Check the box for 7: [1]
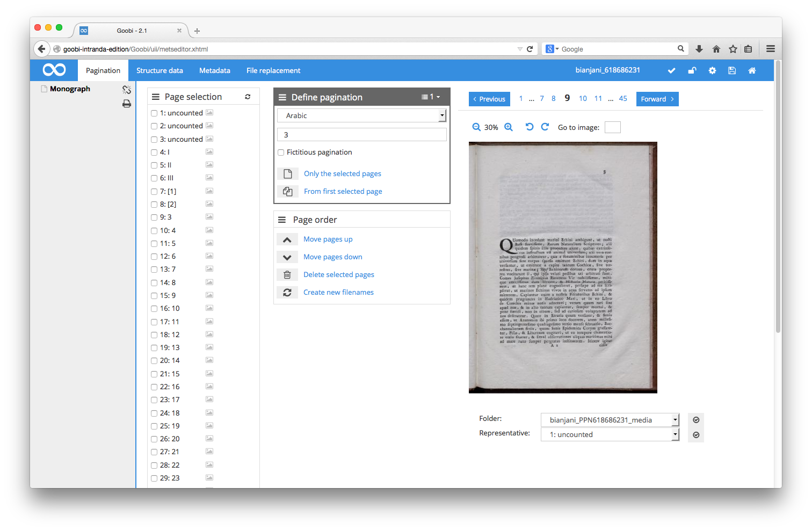Viewport: 812px width, 531px height. point(154,192)
